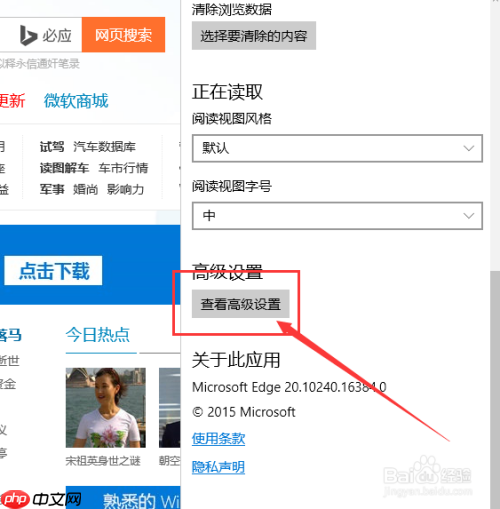The image size is (500, 509).
Task: Click the 军事 link
Action: pos(52,189)
